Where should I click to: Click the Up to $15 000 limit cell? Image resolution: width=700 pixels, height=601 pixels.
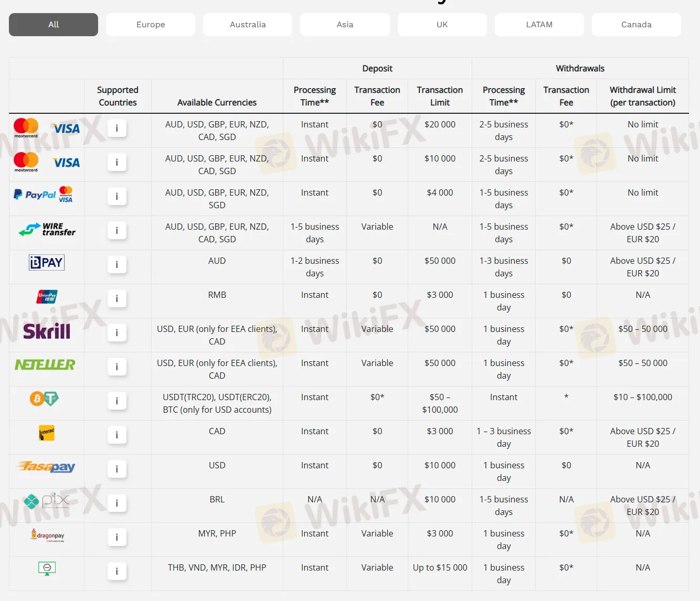coord(440,567)
